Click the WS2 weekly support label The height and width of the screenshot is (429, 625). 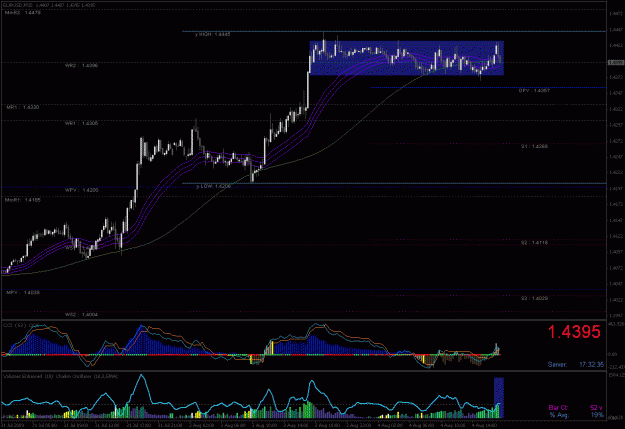81,315
